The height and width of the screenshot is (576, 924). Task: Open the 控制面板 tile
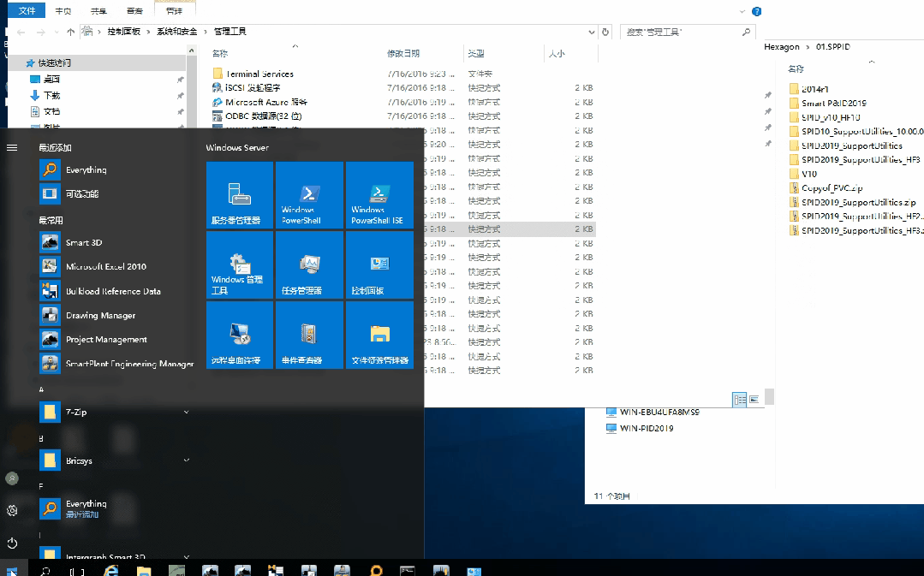[x=379, y=265]
